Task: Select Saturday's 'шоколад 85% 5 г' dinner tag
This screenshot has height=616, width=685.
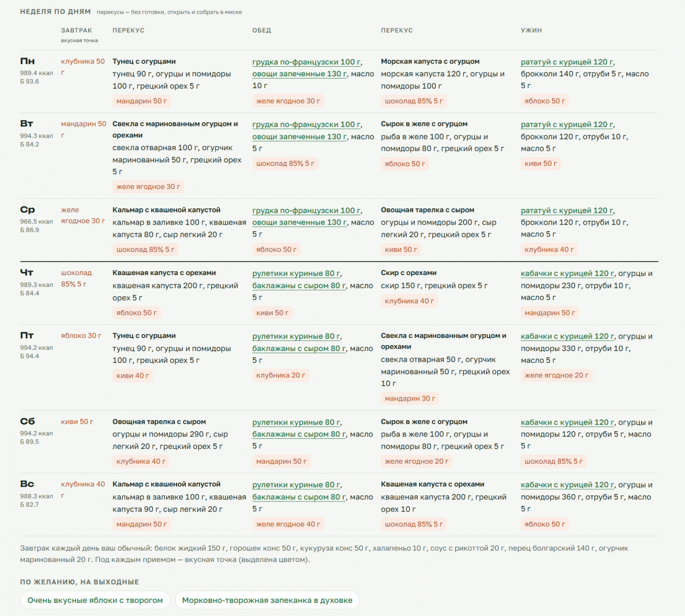Action: coord(554,462)
